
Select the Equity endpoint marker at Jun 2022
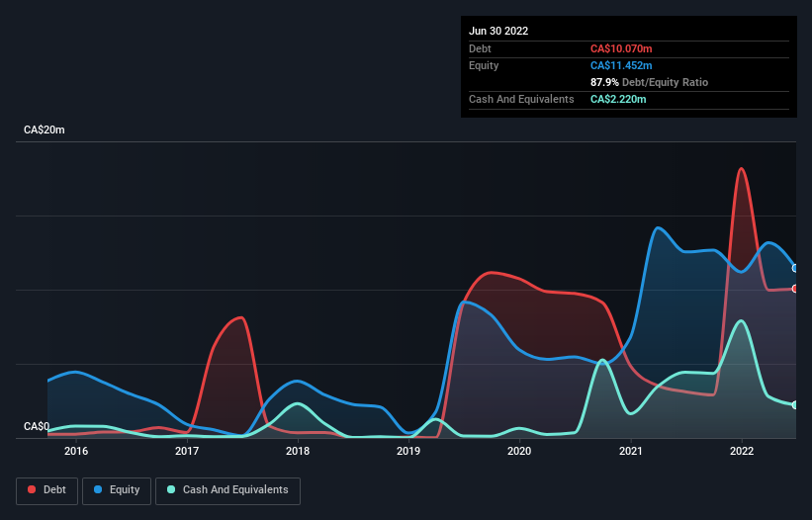pos(795,268)
